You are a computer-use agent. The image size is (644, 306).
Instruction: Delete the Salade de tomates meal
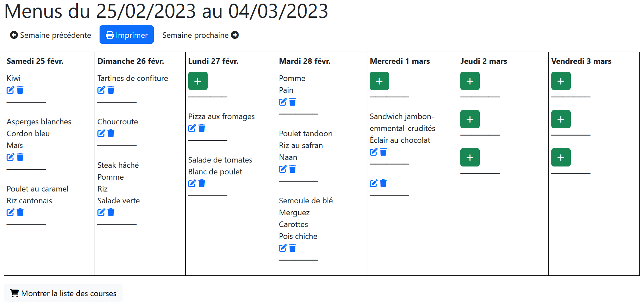pyautogui.click(x=202, y=183)
